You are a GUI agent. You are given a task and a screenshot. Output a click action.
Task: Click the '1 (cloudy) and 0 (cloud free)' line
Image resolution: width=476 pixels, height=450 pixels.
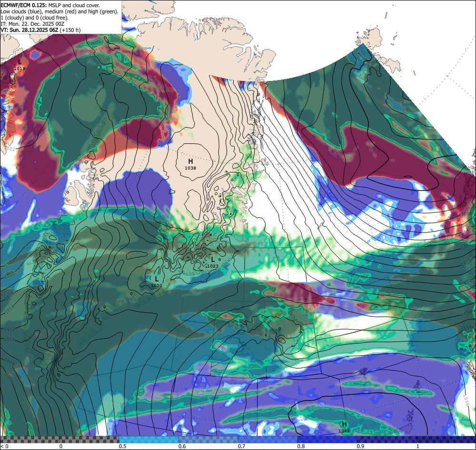(x=35, y=18)
